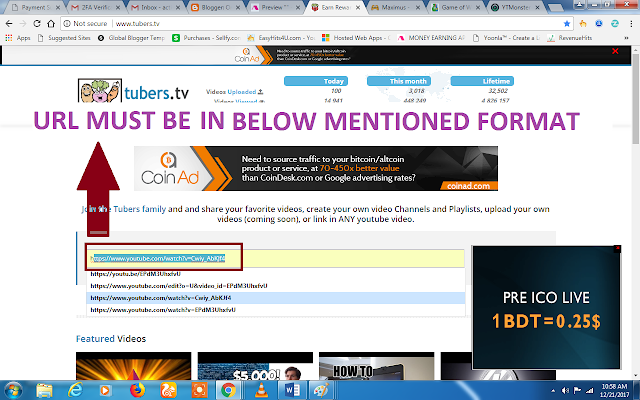Open VLC media player from the taskbar
640x400 pixels.
tap(261, 391)
